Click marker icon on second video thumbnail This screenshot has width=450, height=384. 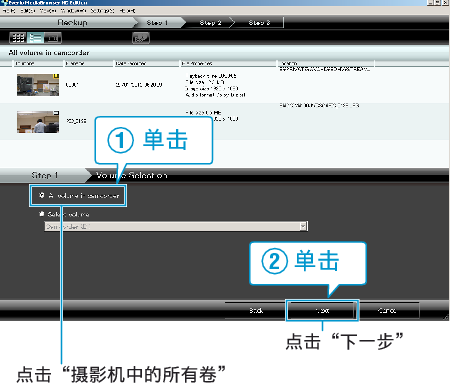click(x=56, y=113)
